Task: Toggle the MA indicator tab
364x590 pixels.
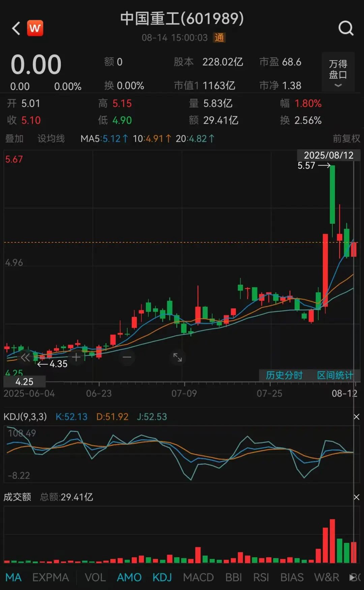Action: tap(13, 578)
